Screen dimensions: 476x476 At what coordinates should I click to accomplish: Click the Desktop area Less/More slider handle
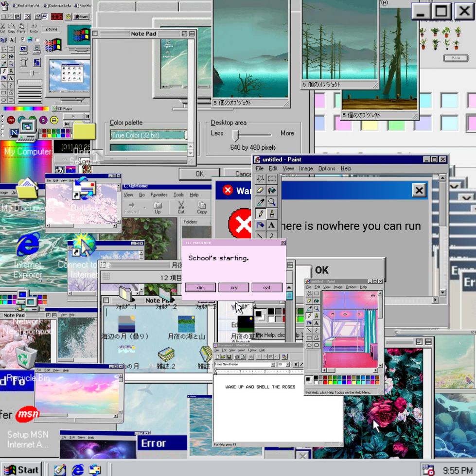[x=236, y=135]
